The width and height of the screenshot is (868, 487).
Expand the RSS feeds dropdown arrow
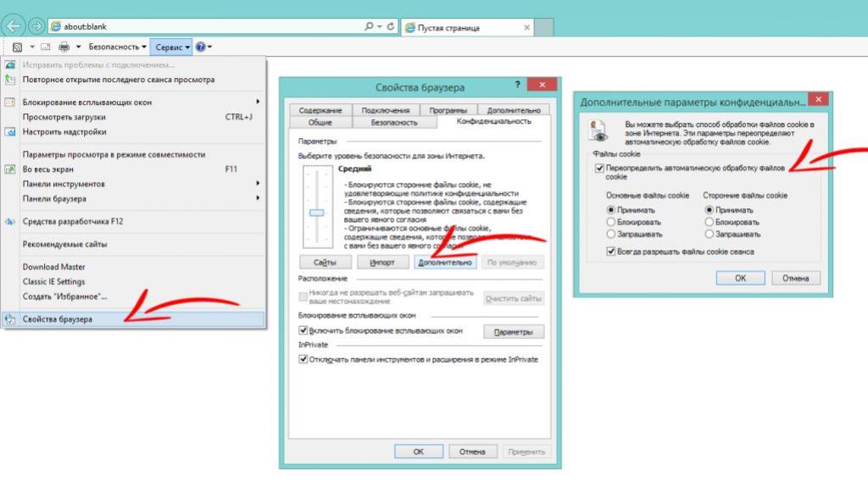32,47
